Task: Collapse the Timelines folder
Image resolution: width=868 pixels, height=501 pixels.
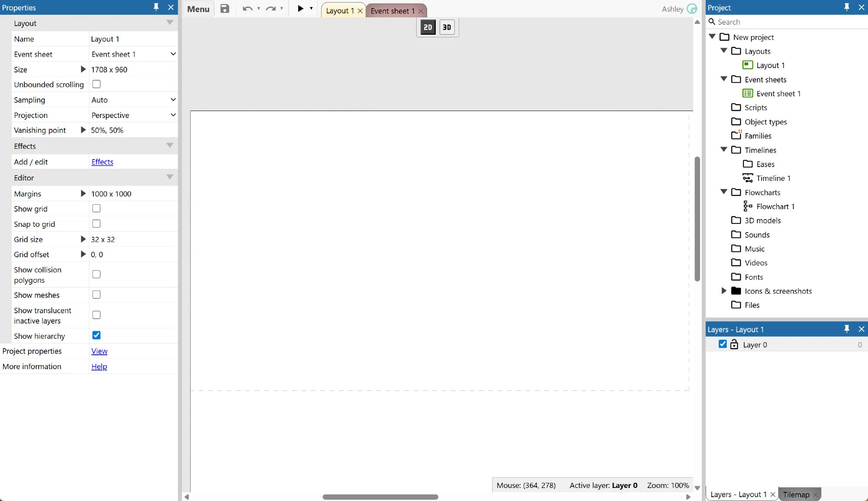Action: pos(723,150)
